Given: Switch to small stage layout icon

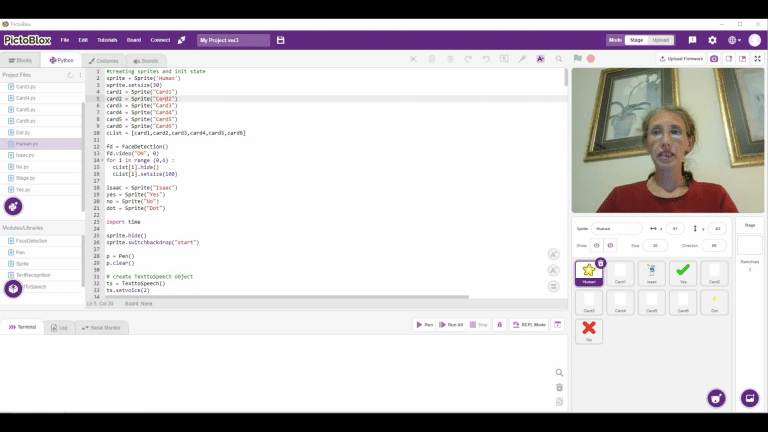Looking at the screenshot, I should point(729,59).
